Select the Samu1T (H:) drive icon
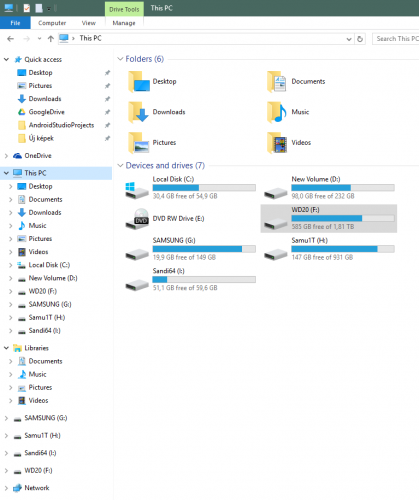 pos(275,254)
